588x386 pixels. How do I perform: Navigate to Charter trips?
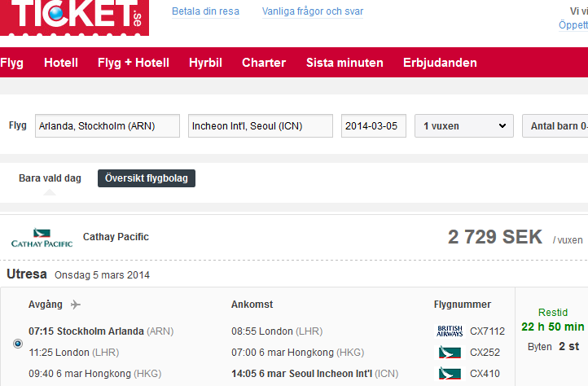[x=264, y=63]
